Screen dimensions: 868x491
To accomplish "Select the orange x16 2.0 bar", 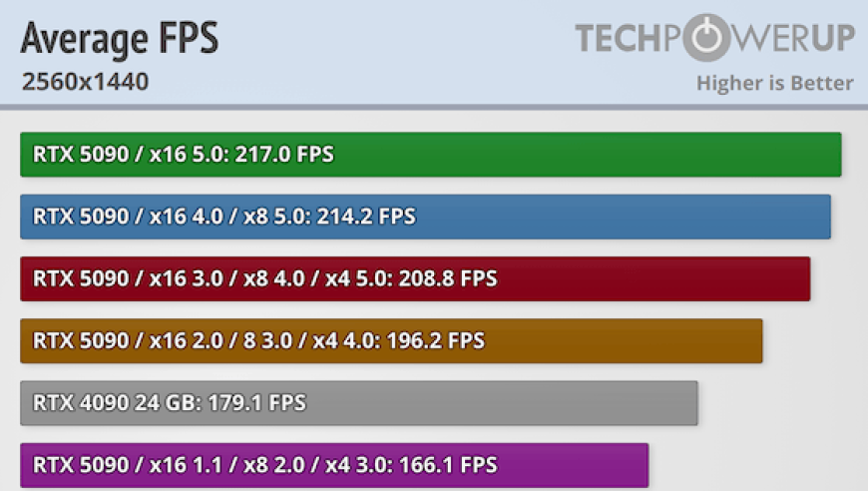I will coord(391,340).
